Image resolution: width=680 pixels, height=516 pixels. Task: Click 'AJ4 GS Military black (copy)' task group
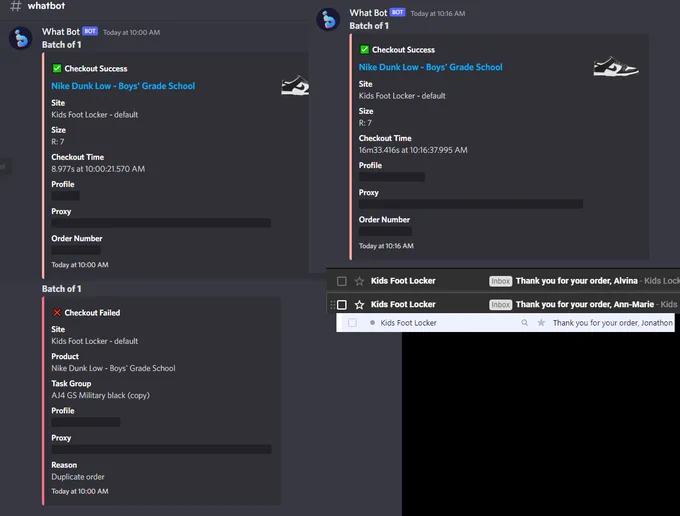tap(100, 395)
